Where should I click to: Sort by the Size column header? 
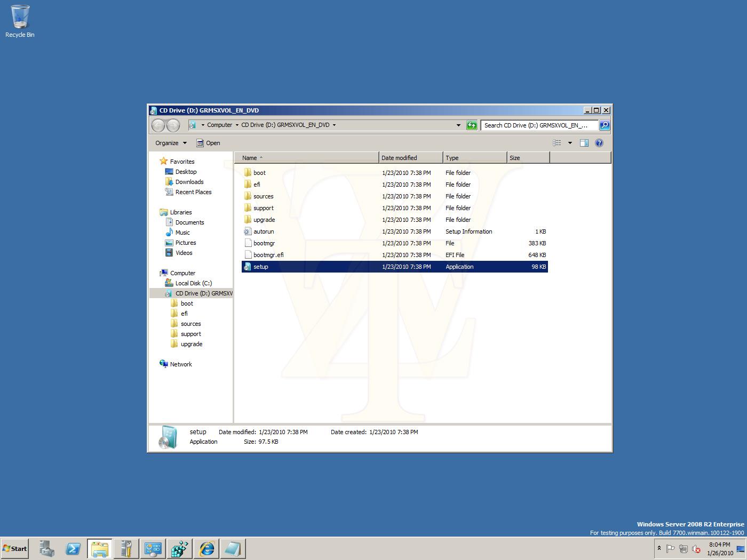(528, 158)
